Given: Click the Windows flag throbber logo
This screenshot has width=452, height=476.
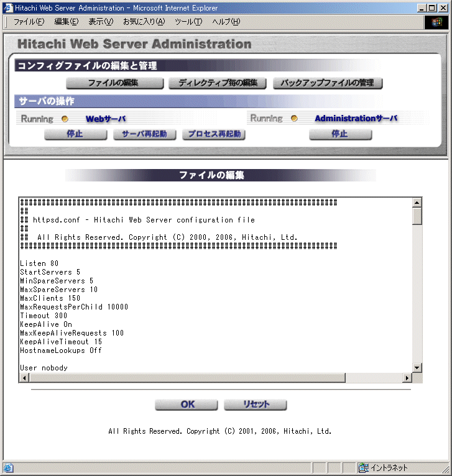Looking at the screenshot, I should coord(436,22).
